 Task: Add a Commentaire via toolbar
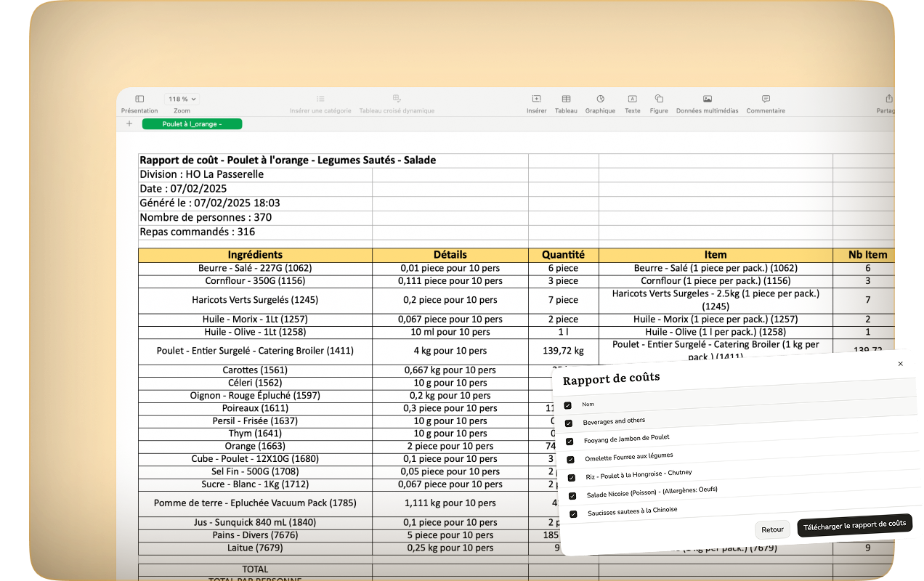click(766, 99)
